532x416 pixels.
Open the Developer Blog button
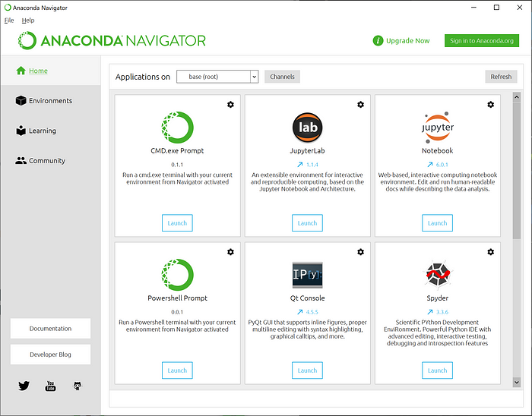(x=51, y=355)
